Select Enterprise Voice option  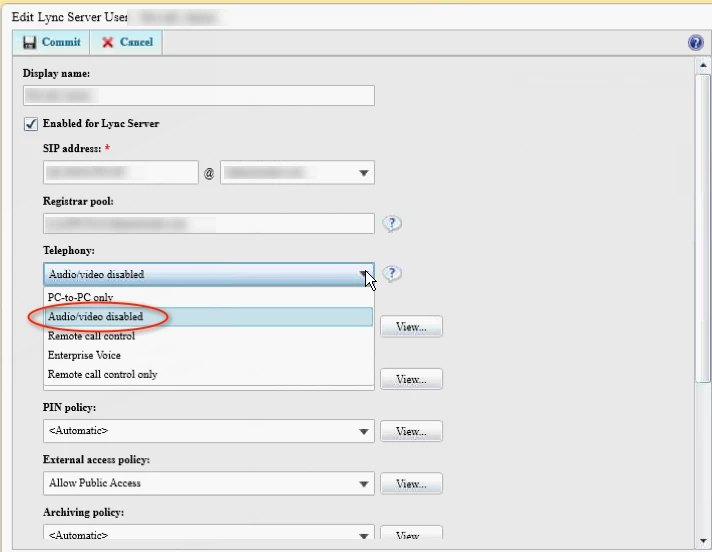(x=209, y=355)
